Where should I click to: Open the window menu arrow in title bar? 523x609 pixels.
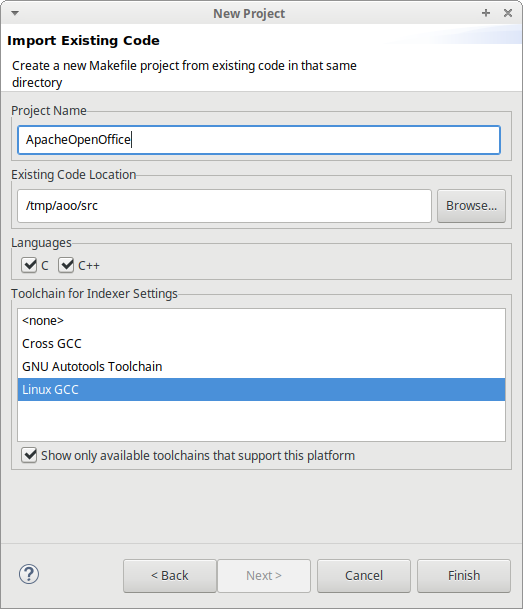click(15, 13)
